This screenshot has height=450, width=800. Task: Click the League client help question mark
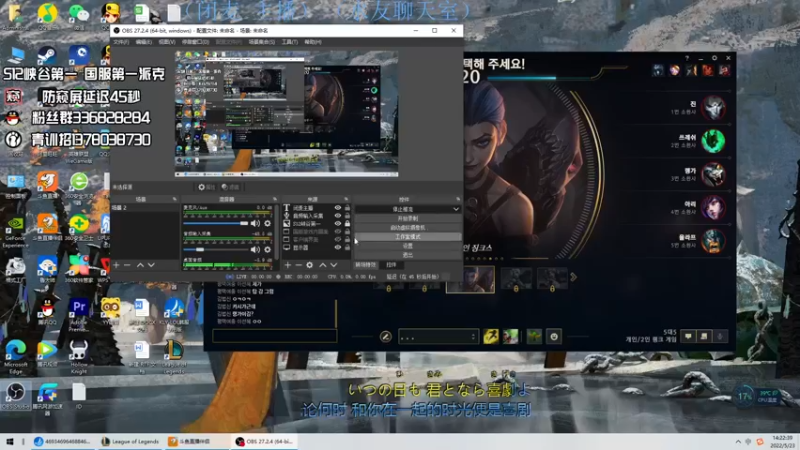click(x=687, y=58)
